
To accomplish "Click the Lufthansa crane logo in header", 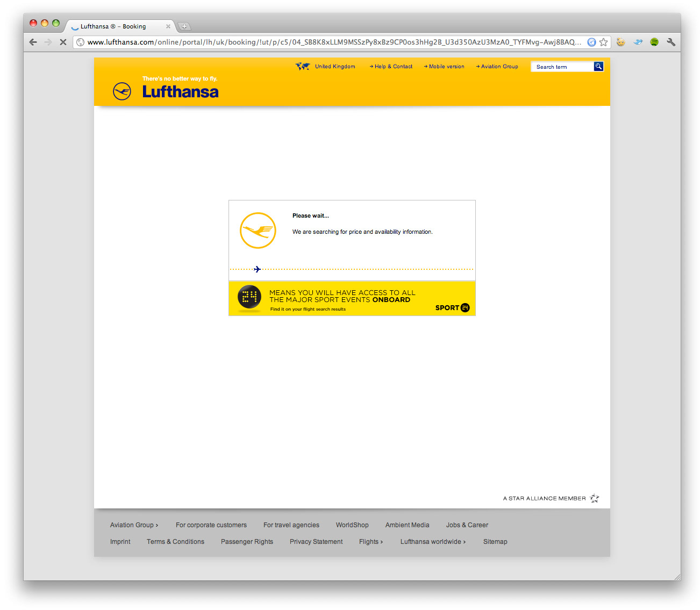I will pyautogui.click(x=122, y=91).
